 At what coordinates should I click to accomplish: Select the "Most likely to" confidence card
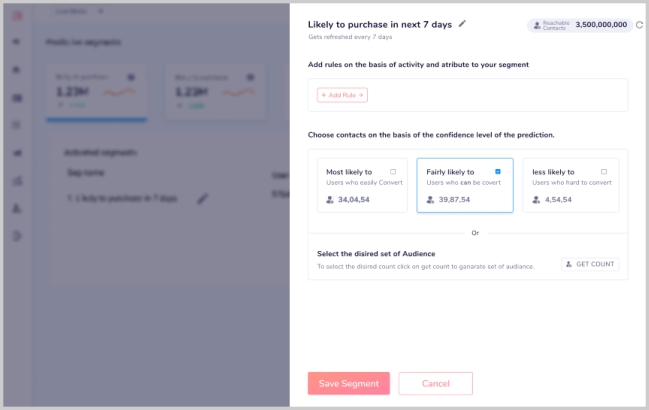tap(360, 185)
